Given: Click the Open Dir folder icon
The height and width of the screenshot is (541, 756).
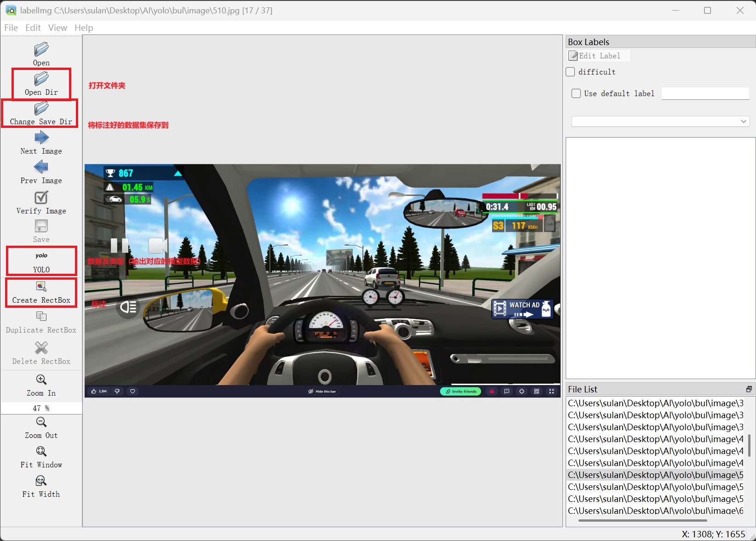Looking at the screenshot, I should pos(41,79).
